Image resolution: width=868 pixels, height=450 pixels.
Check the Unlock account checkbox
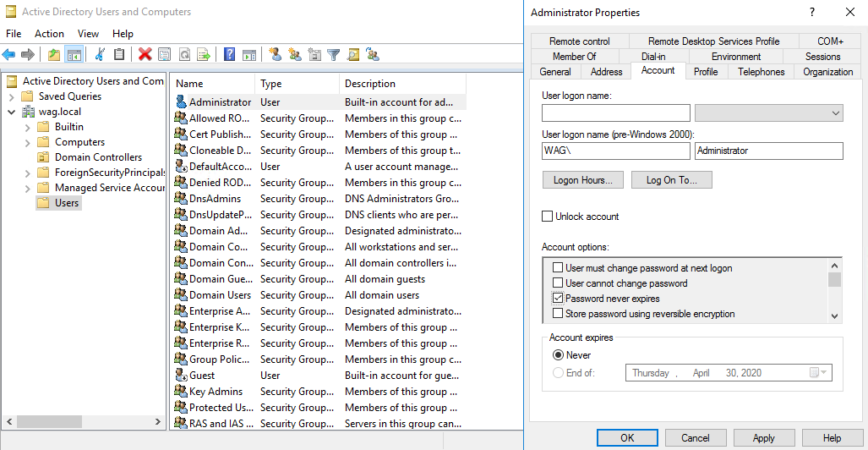[548, 217]
